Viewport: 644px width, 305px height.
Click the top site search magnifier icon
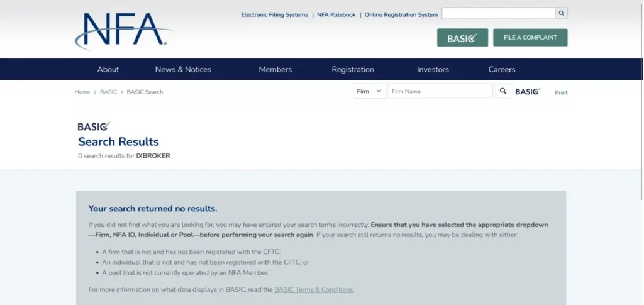[x=562, y=14]
